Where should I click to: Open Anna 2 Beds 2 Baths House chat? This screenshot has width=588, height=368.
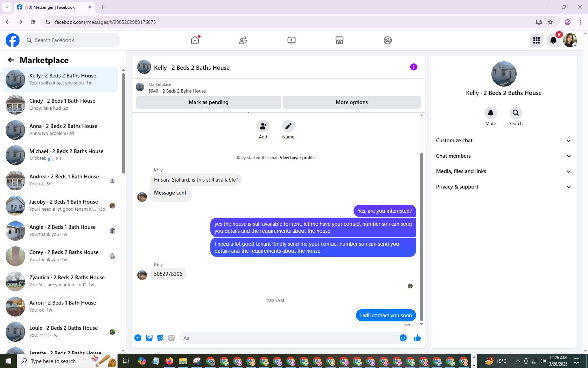click(60, 130)
